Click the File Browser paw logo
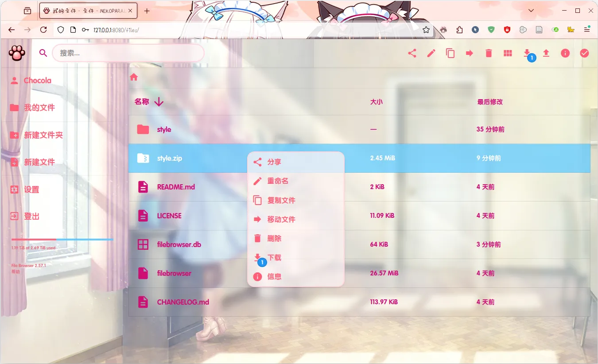This screenshot has width=598, height=364. (17, 53)
